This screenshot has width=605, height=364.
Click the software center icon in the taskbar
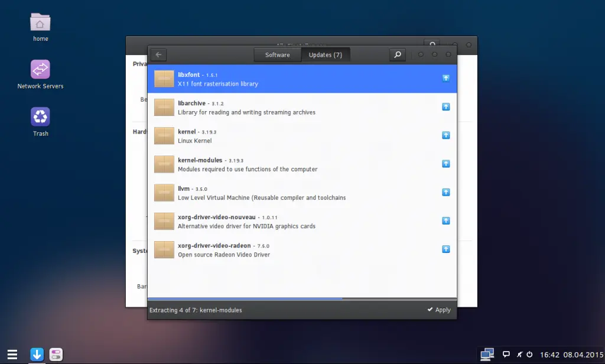tap(56, 354)
